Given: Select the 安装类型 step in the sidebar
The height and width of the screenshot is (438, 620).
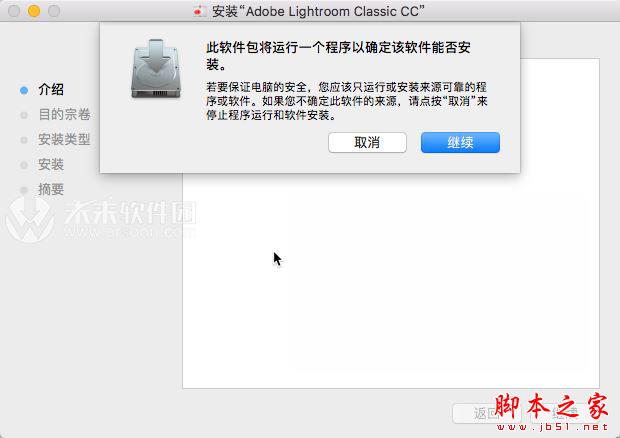Looking at the screenshot, I should pos(64,139).
